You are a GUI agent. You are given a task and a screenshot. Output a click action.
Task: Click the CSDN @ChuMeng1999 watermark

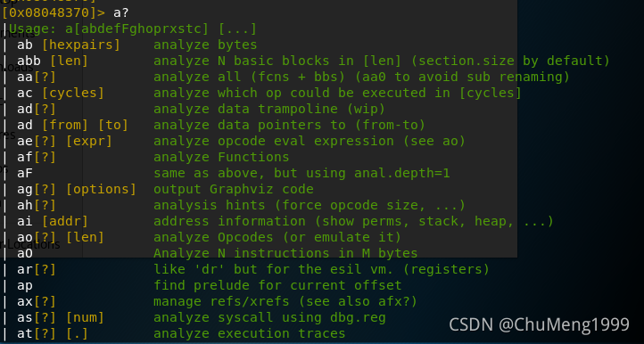(539, 324)
